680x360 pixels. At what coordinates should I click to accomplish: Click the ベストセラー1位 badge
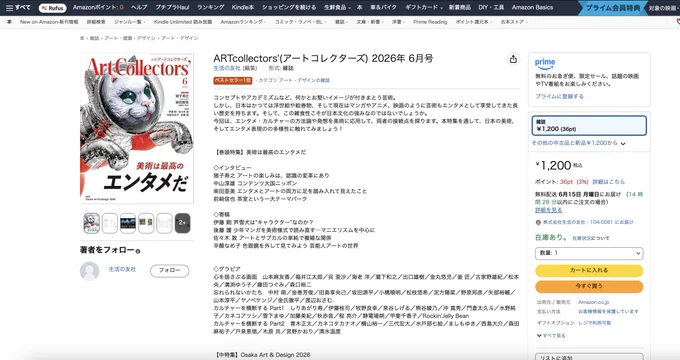coord(232,80)
